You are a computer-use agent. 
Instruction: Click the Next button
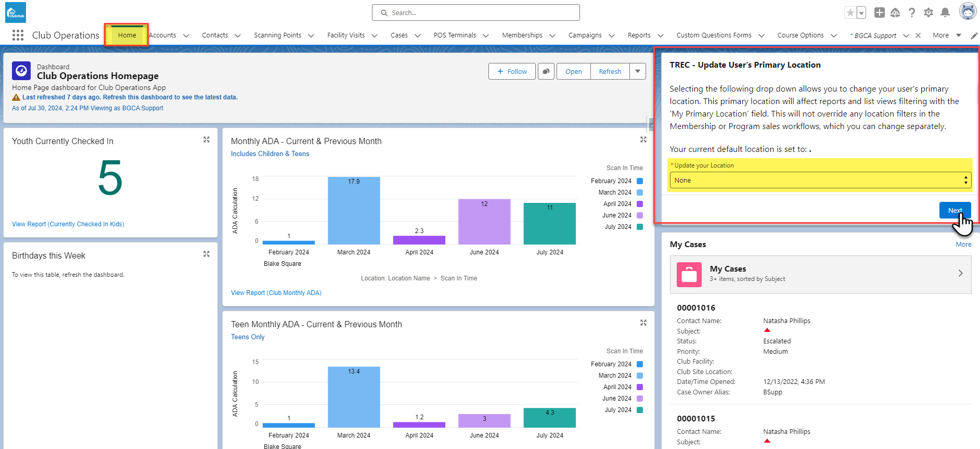pos(955,210)
